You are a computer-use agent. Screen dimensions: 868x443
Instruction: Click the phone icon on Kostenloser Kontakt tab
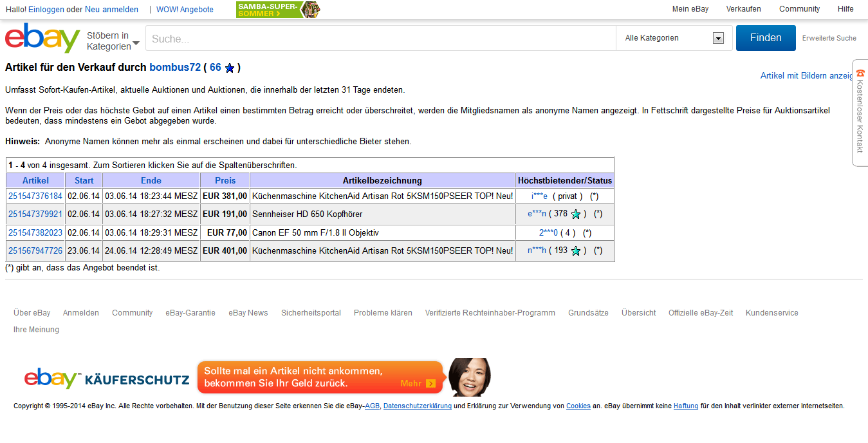tap(860, 73)
